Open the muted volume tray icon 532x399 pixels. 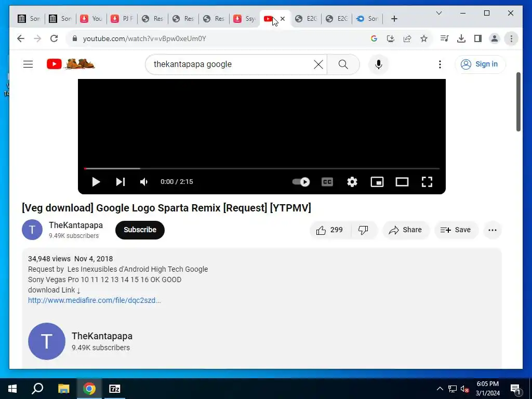pos(464,389)
